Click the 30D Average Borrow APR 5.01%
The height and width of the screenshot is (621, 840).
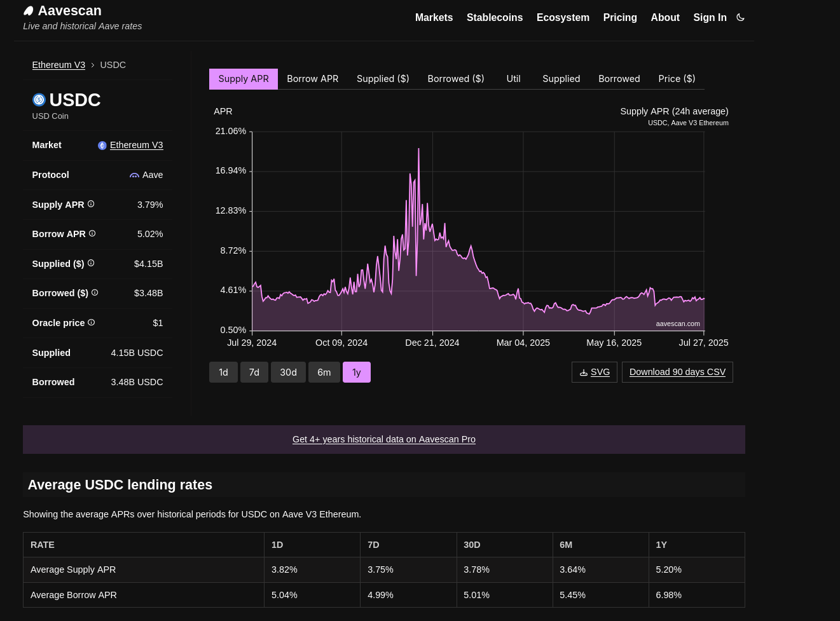click(x=476, y=595)
